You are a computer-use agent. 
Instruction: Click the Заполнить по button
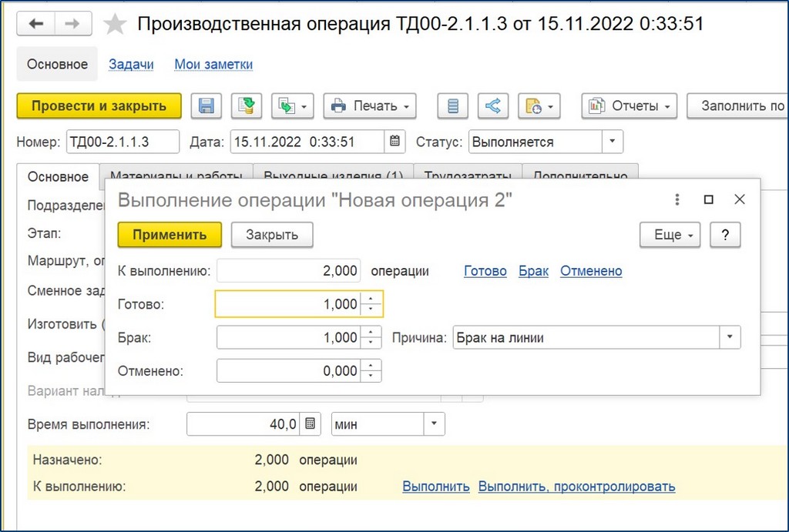[x=737, y=106]
